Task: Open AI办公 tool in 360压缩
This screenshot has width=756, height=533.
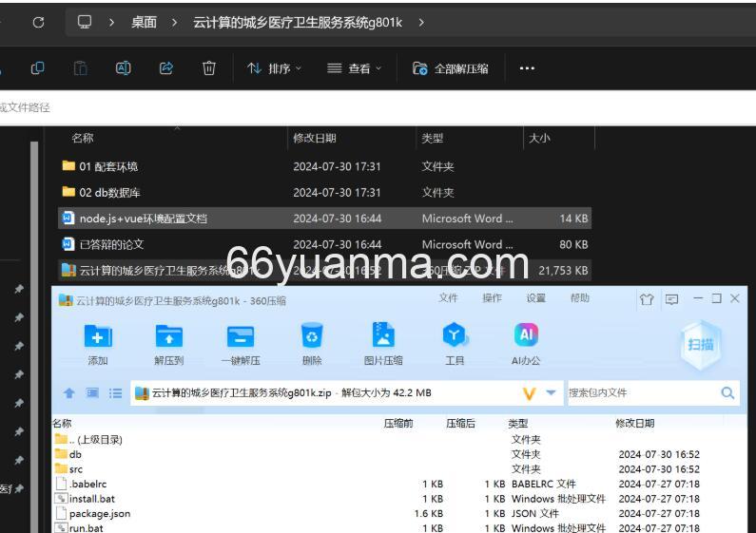Action: click(526, 344)
